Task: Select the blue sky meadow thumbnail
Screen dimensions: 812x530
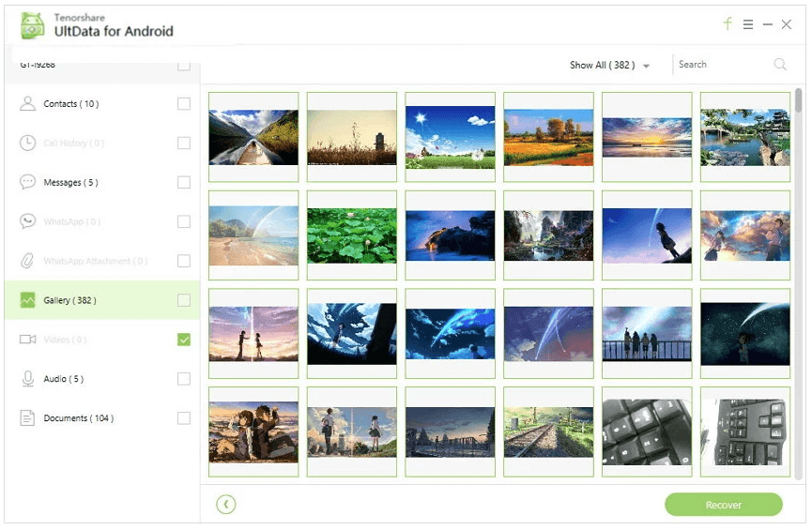Action: click(x=451, y=137)
